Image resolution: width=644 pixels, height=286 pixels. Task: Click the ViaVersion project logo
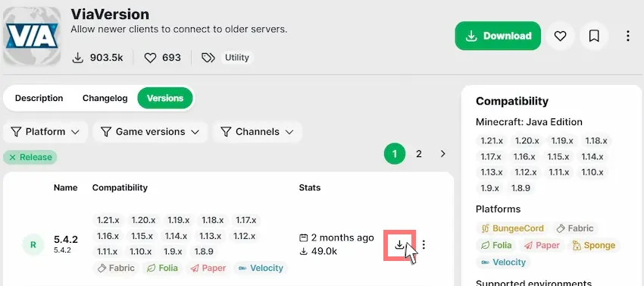click(32, 36)
